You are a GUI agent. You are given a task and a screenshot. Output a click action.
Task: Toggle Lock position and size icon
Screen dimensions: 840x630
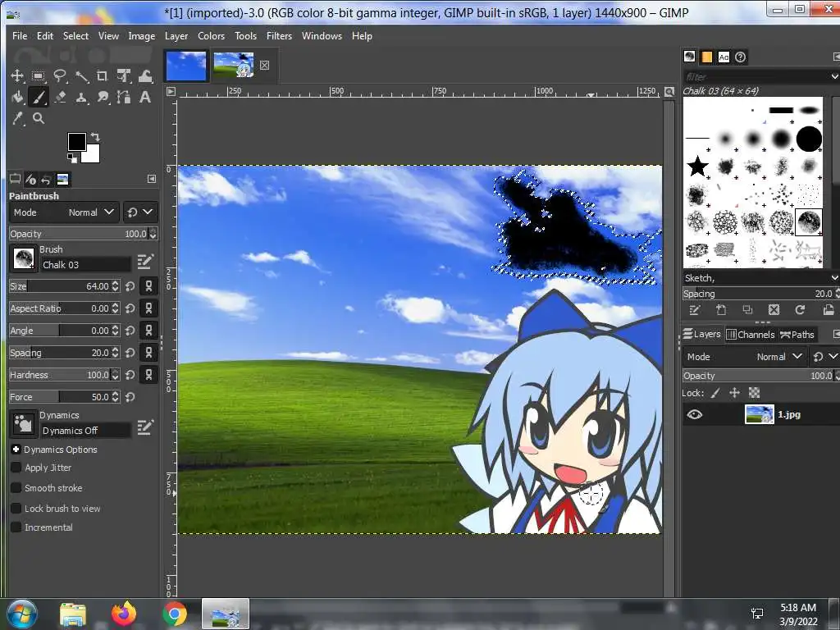pos(734,393)
